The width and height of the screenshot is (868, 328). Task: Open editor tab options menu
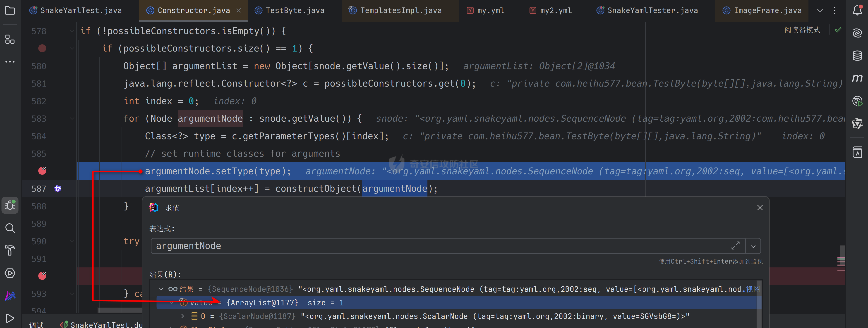click(835, 10)
